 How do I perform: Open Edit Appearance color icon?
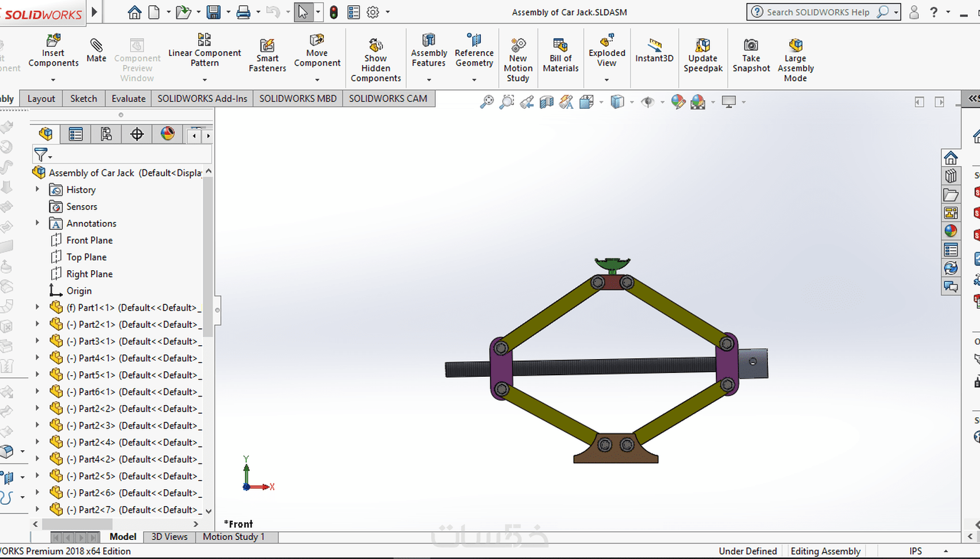[x=678, y=102]
